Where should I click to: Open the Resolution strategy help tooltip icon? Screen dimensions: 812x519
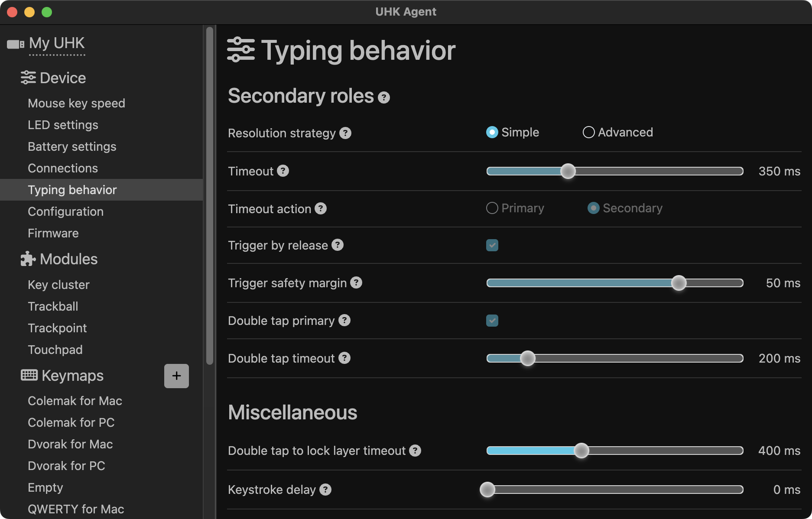point(345,133)
